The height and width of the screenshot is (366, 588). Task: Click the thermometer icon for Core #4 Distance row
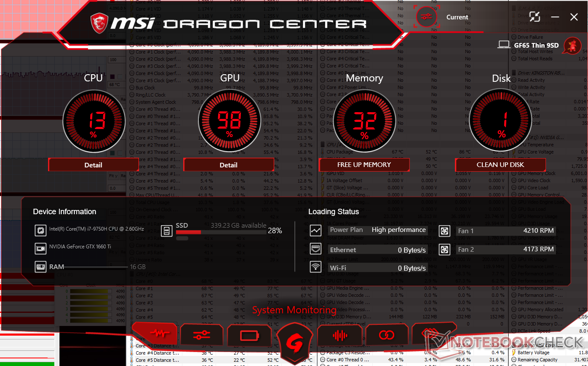132,353
